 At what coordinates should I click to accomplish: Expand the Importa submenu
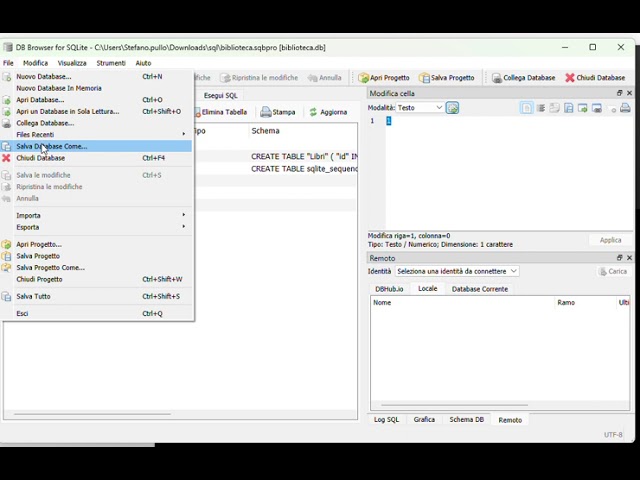tap(96, 215)
